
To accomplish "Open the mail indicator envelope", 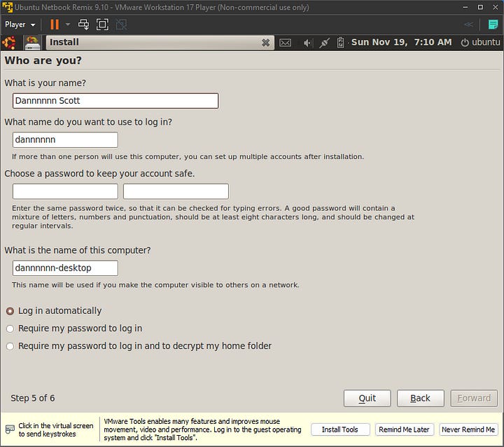I will coord(285,43).
